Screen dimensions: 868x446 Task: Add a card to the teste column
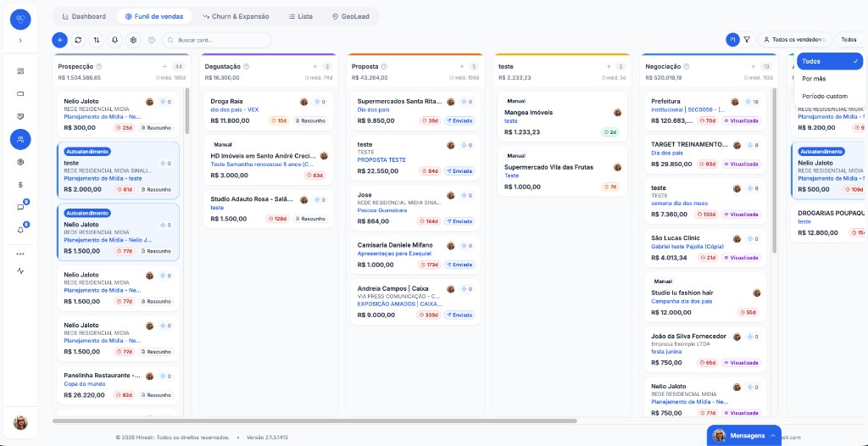pyautogui.click(x=609, y=66)
